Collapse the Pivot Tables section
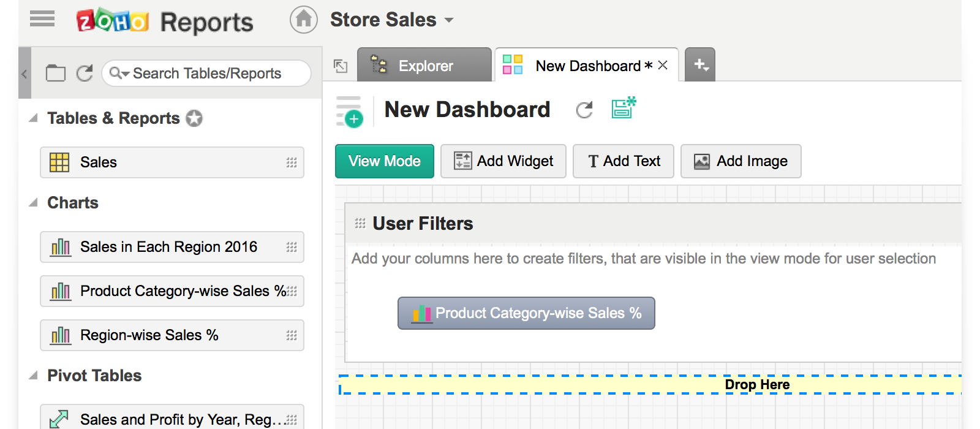The width and height of the screenshot is (980, 429). [x=34, y=376]
